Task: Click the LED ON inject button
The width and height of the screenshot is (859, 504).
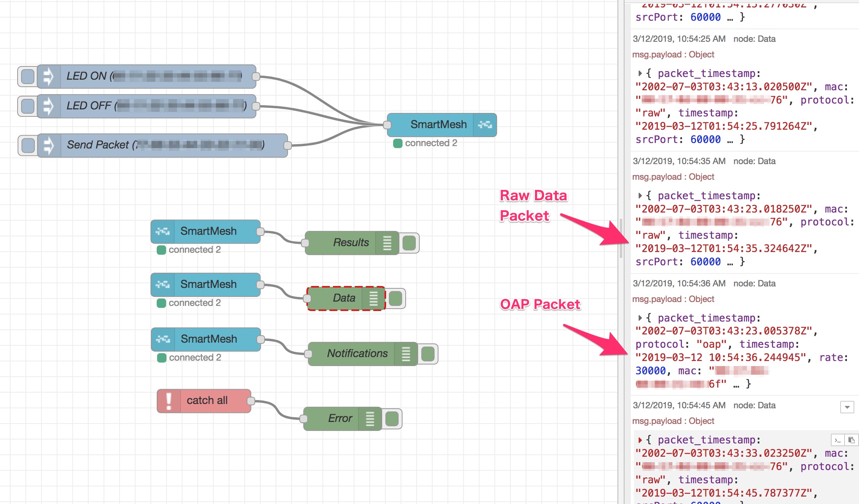Action: click(27, 76)
